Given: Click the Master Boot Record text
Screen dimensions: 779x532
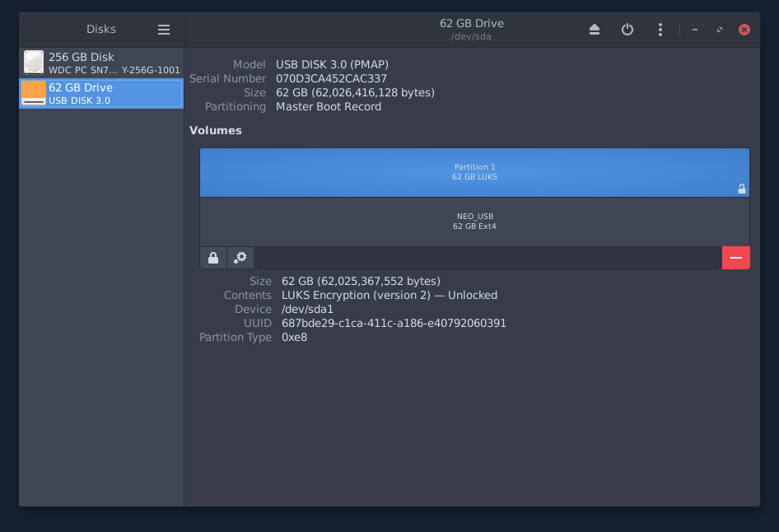Looking at the screenshot, I should 329,107.
